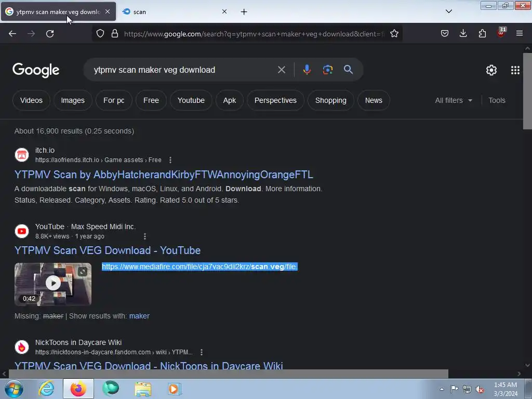Open the Firefox hamburger menu

coord(520,34)
